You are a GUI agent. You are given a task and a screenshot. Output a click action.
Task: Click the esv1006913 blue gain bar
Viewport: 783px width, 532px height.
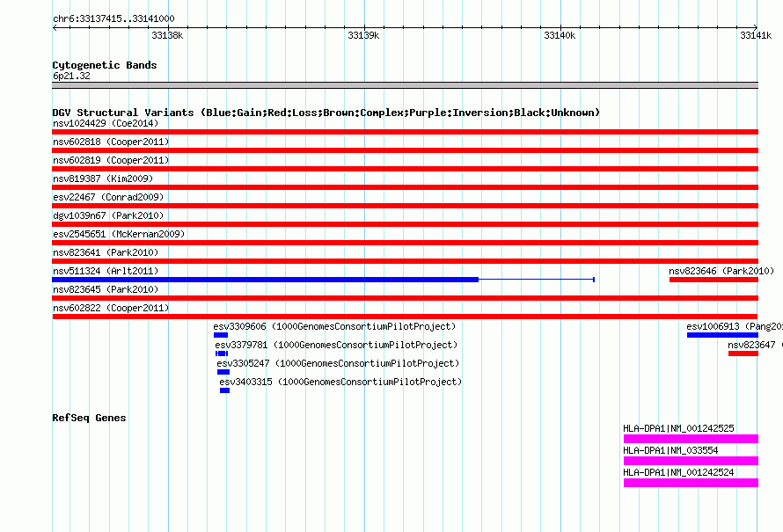722,335
